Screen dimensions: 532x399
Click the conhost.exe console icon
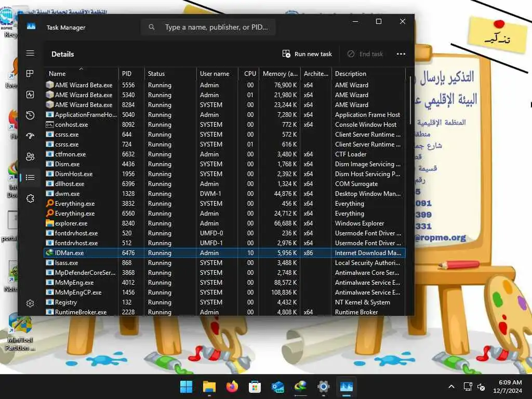pyautogui.click(x=50, y=125)
